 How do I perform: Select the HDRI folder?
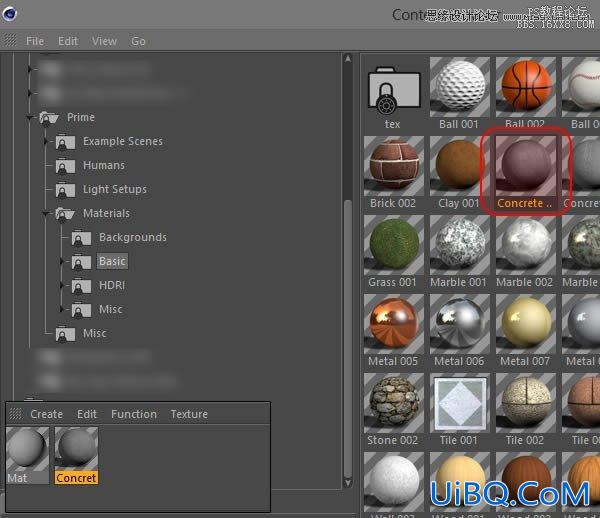[112, 285]
